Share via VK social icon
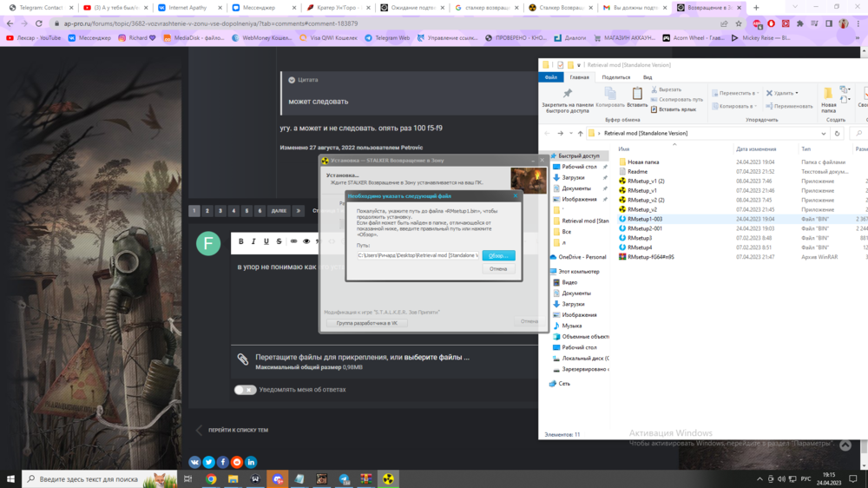868x488 pixels. pos(195,462)
